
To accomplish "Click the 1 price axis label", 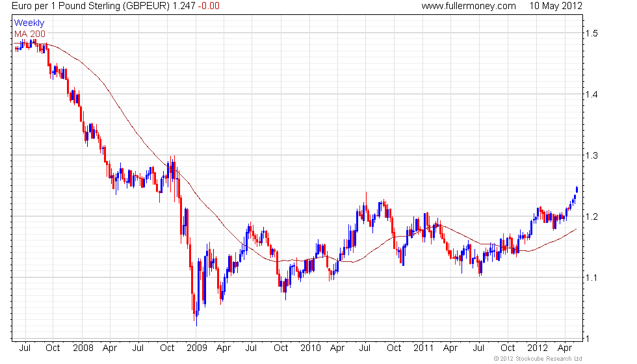I will pos(588,338).
